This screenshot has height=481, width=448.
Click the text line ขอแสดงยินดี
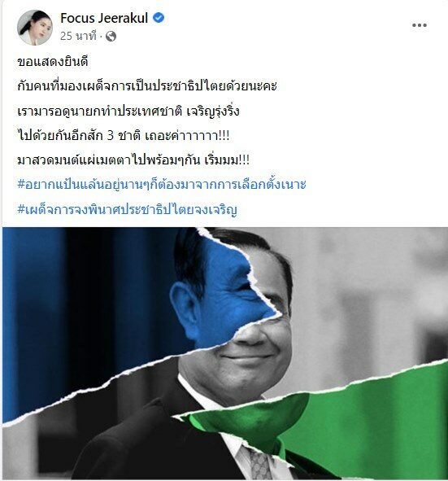coord(53,62)
